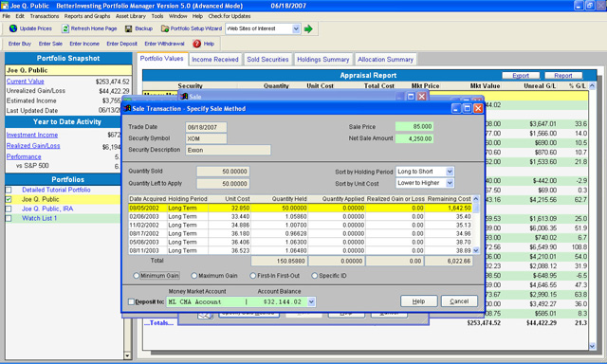Click the app icon in main title bar
607x364 pixels.
tap(5, 6)
